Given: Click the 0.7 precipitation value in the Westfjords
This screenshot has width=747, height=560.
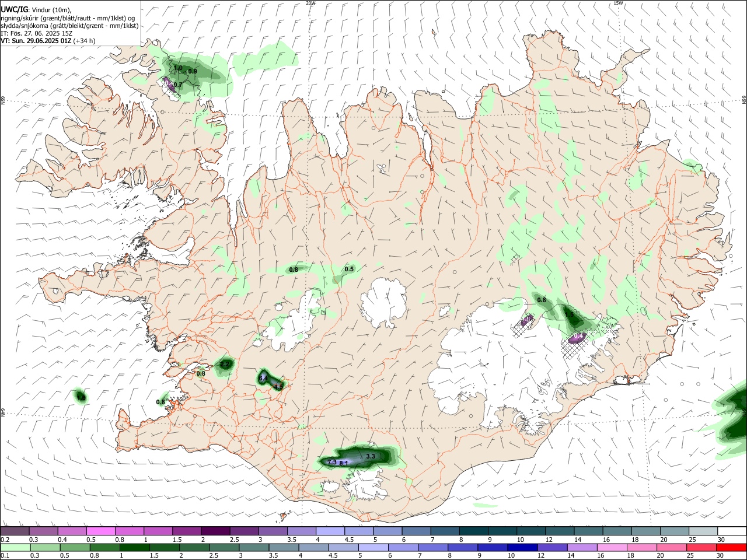Looking at the screenshot, I should (178, 85).
